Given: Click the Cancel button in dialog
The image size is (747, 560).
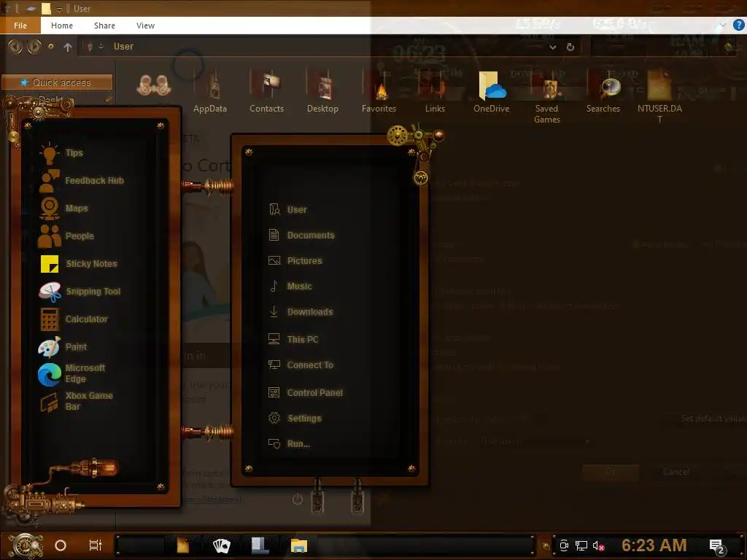Looking at the screenshot, I should coord(676,472).
